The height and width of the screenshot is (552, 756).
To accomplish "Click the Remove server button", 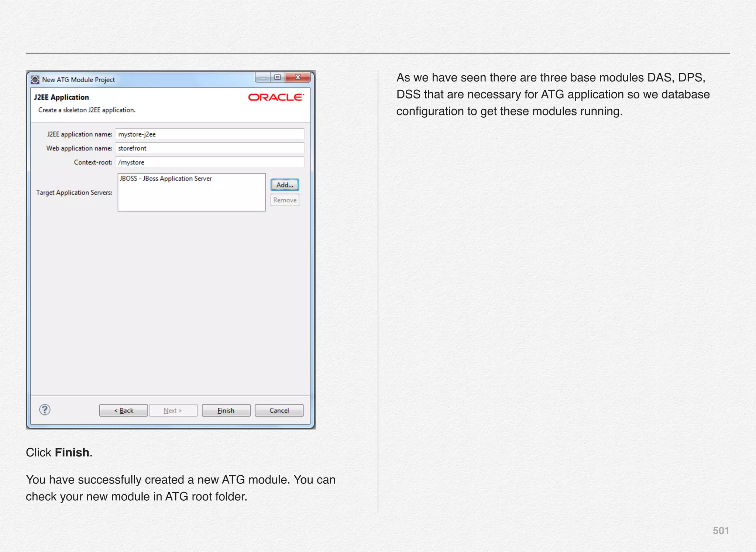I will point(285,200).
